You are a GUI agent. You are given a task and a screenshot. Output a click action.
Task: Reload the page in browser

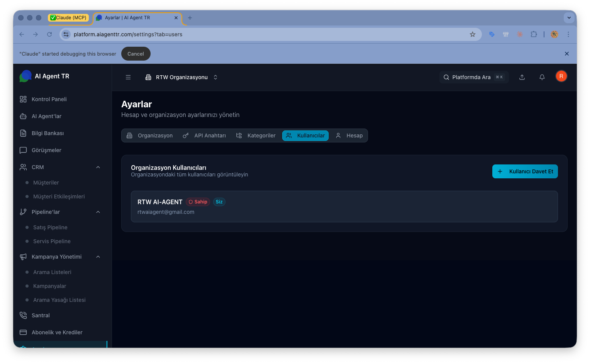49,34
